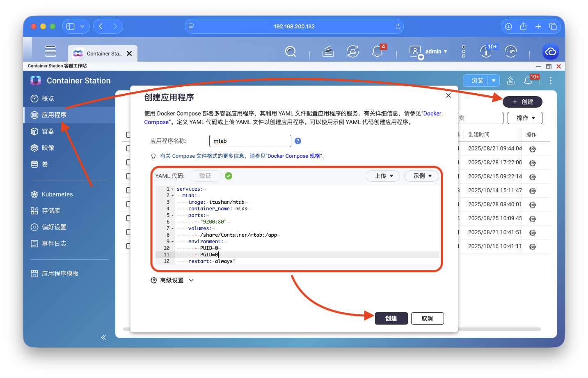Click the 创建 button to create the application
The image size is (588, 378).
(x=391, y=318)
